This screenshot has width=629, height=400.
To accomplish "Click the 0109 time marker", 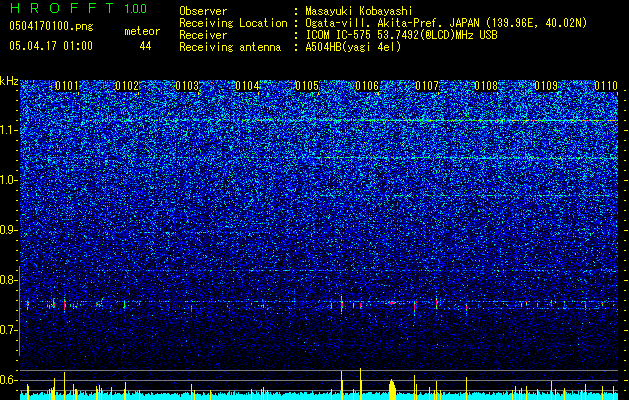I will pos(546,86).
